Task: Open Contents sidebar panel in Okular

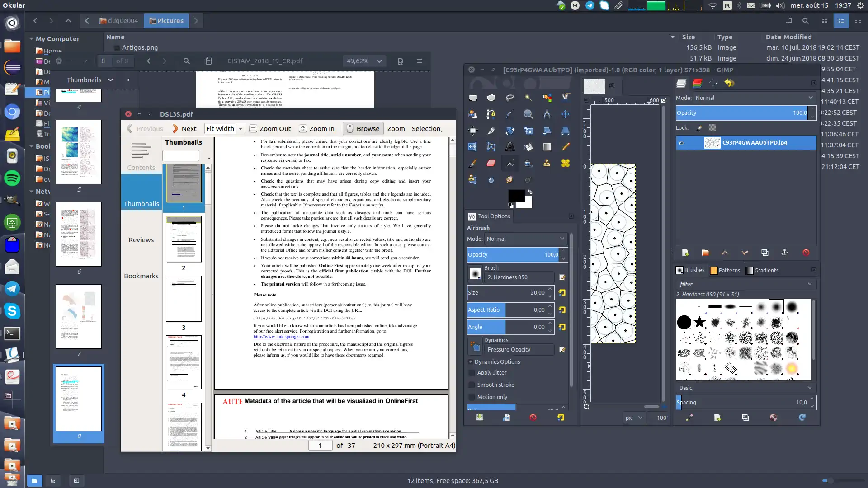Action: (x=141, y=156)
